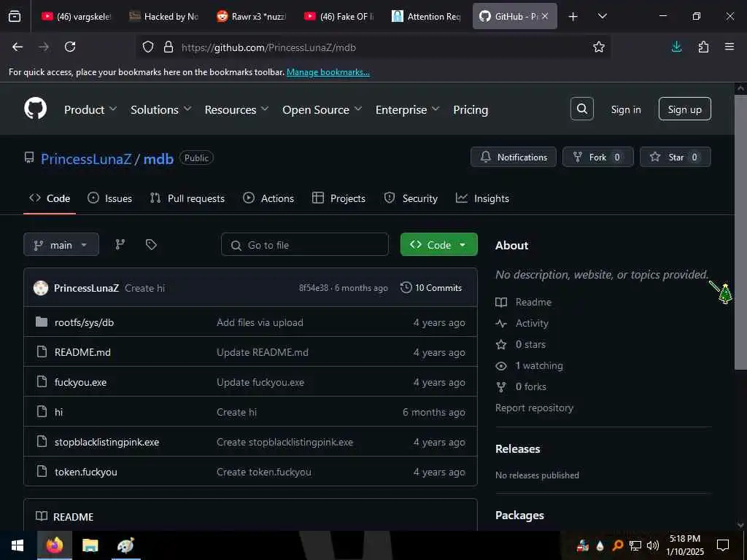
Task: Click the 1 watching link
Action: 529,365
